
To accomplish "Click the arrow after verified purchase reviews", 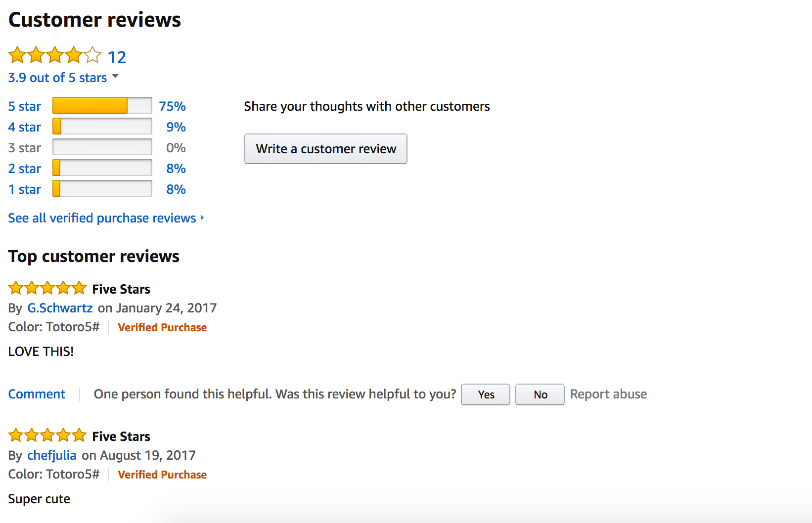I will (202, 218).
